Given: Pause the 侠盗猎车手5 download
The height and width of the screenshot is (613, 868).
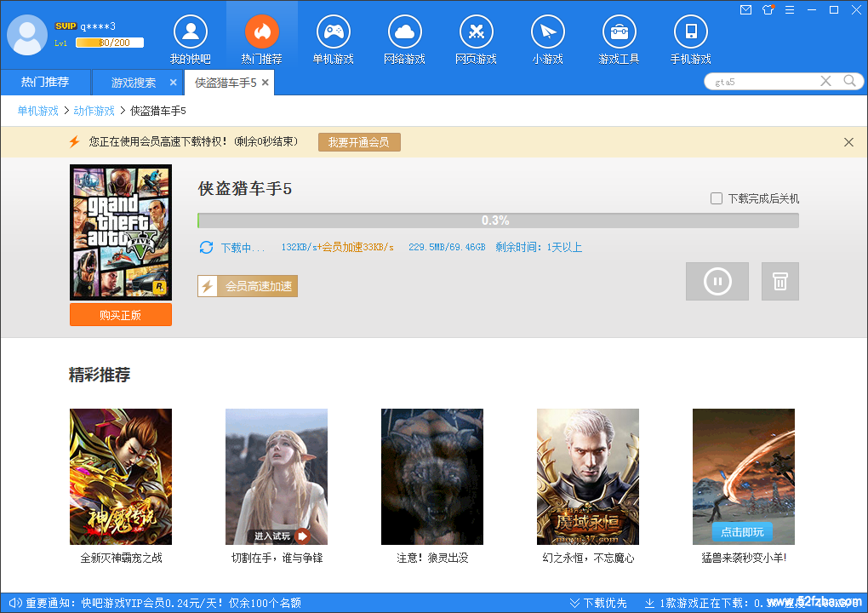Looking at the screenshot, I should (717, 281).
